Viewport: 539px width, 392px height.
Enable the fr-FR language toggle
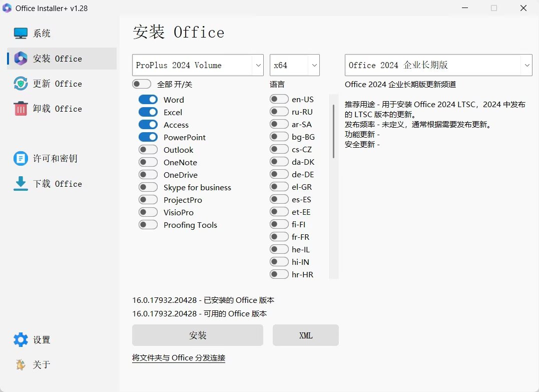pos(279,237)
